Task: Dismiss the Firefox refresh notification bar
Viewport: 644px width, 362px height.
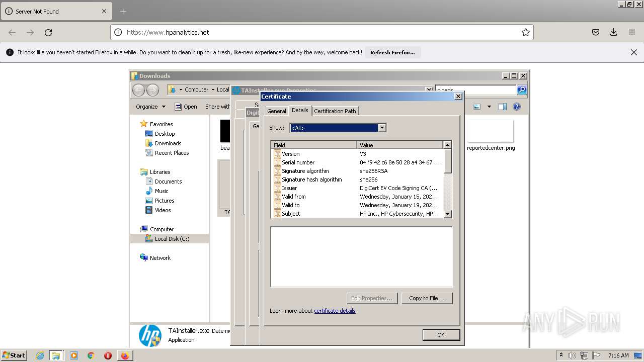Action: [x=634, y=52]
